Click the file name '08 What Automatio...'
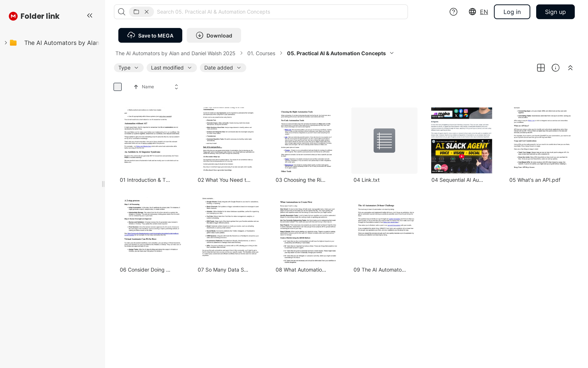The height and width of the screenshot is (368, 588). click(301, 270)
